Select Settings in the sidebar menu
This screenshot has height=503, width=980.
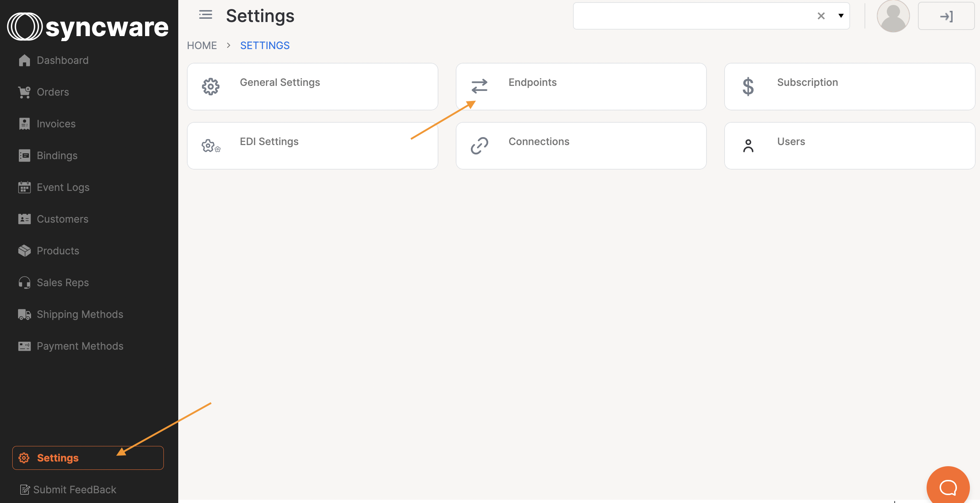click(x=58, y=458)
